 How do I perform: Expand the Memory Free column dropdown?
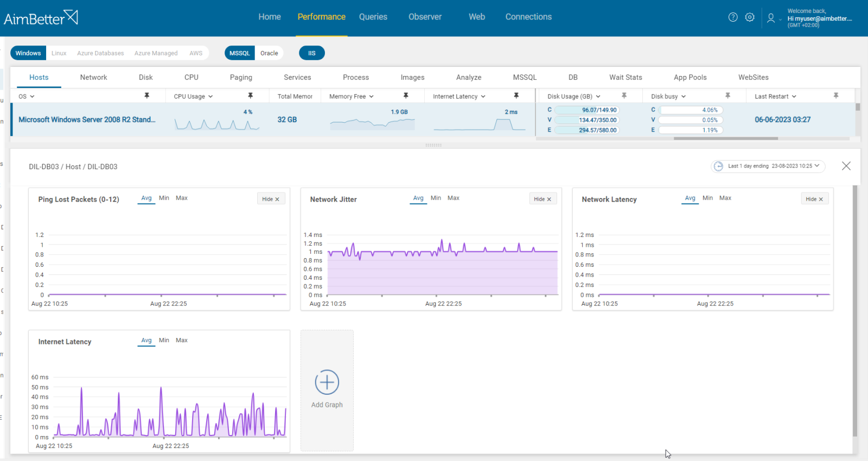[372, 97]
